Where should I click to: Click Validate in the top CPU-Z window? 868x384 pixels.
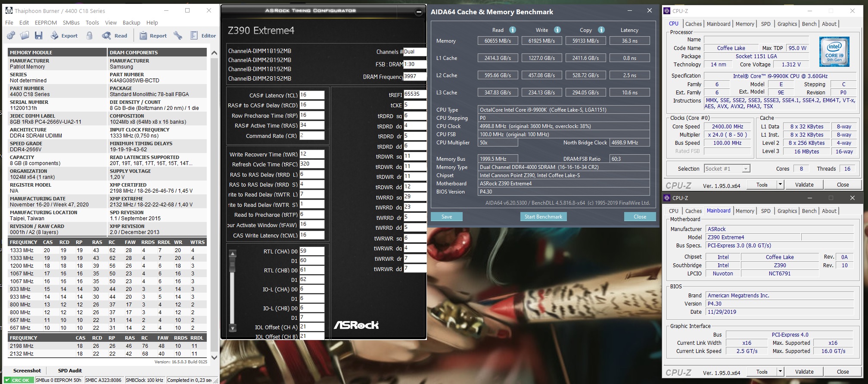(x=804, y=184)
